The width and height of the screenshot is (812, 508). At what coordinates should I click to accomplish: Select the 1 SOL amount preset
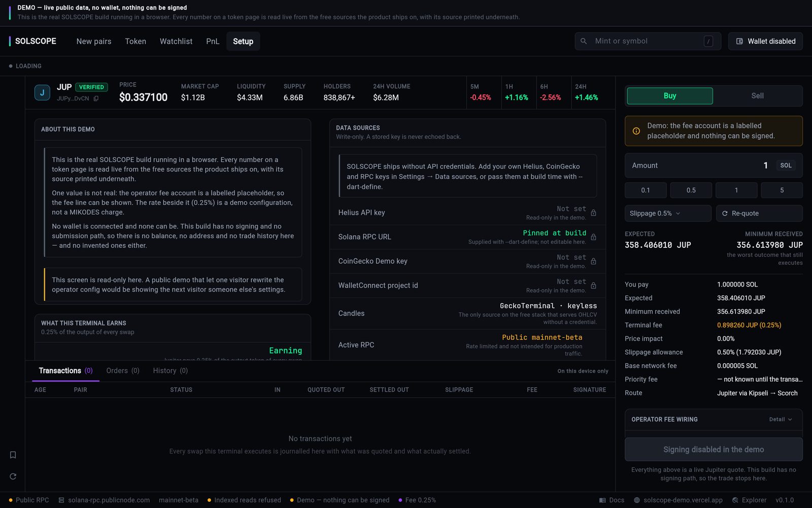click(x=736, y=190)
